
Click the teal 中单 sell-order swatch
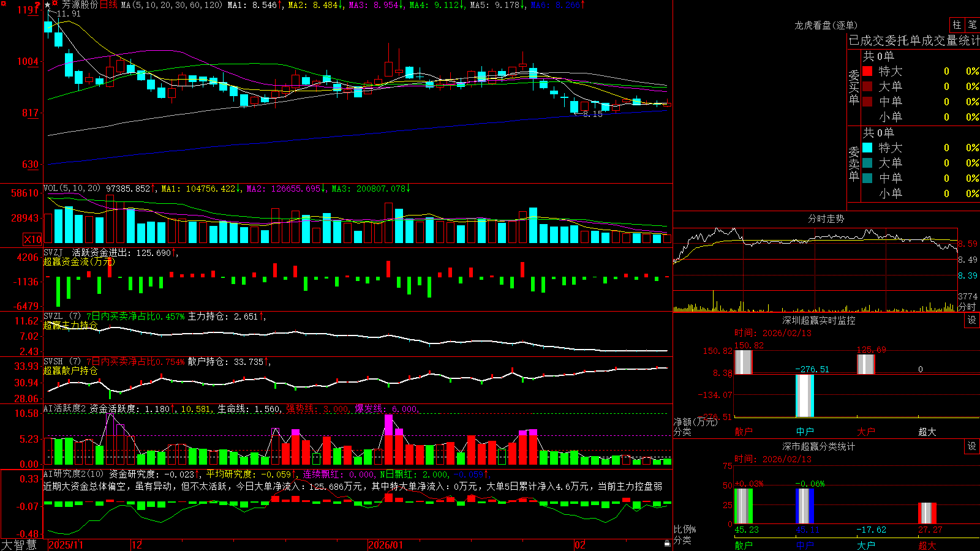[x=867, y=178]
